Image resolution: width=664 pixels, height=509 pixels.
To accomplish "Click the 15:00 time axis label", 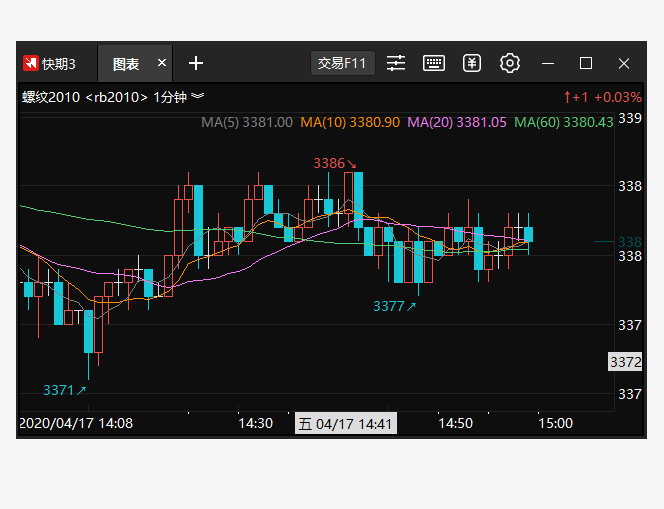I will [555, 423].
